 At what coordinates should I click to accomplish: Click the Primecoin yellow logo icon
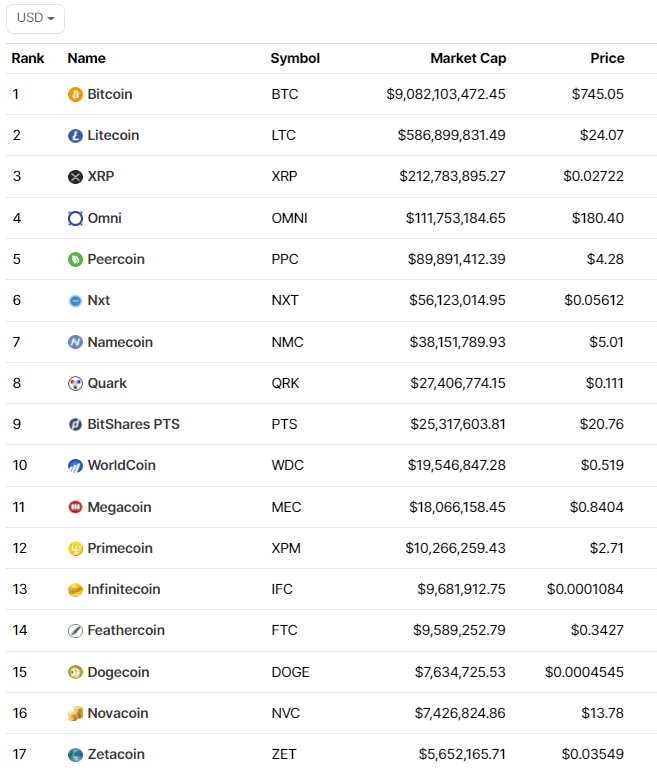[x=75, y=549]
